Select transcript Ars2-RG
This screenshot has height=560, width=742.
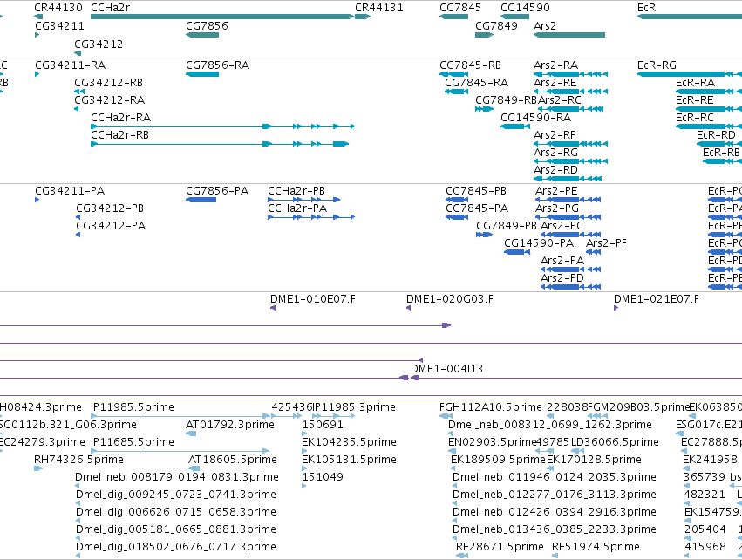(x=571, y=161)
